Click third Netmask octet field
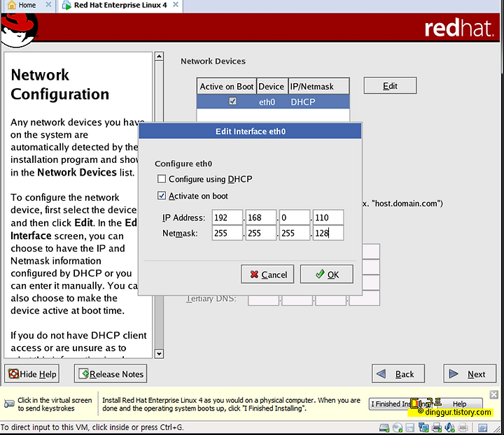Screen dimensions: 504x435 click(295, 233)
